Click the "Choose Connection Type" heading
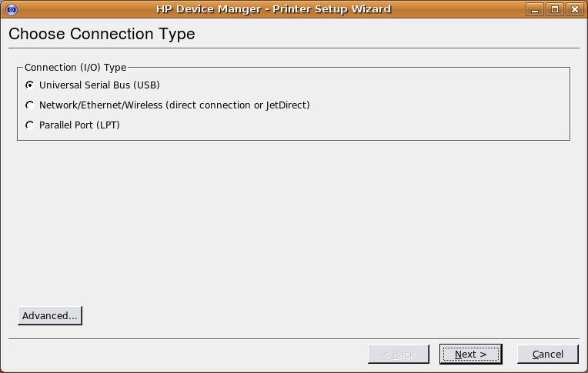Image resolution: width=588 pixels, height=373 pixels. point(102,34)
